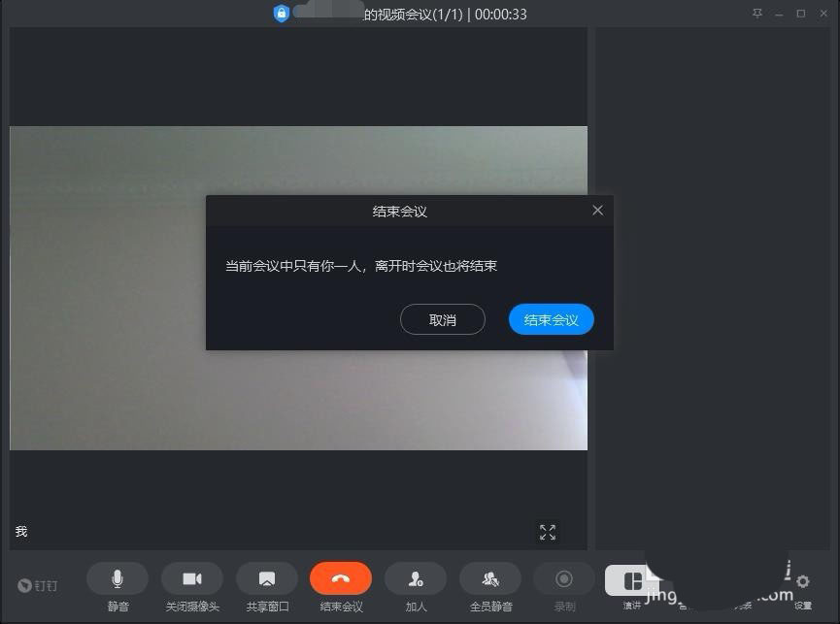Click the 钉钉 logo at bottom left

(38, 585)
